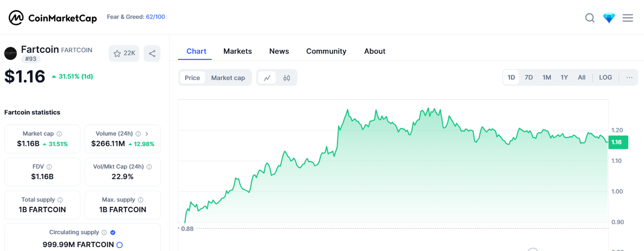Click the Volume (24h) info icon

tap(138, 134)
